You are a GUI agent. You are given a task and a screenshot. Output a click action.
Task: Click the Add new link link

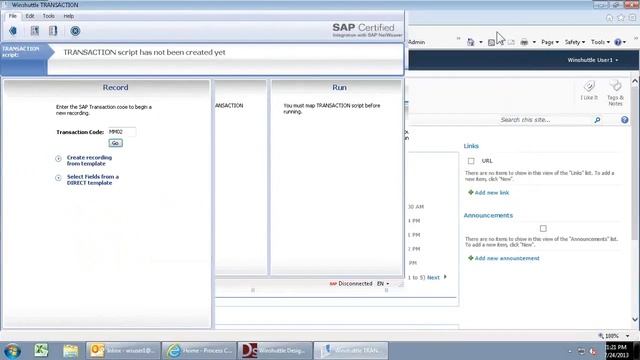(491, 193)
